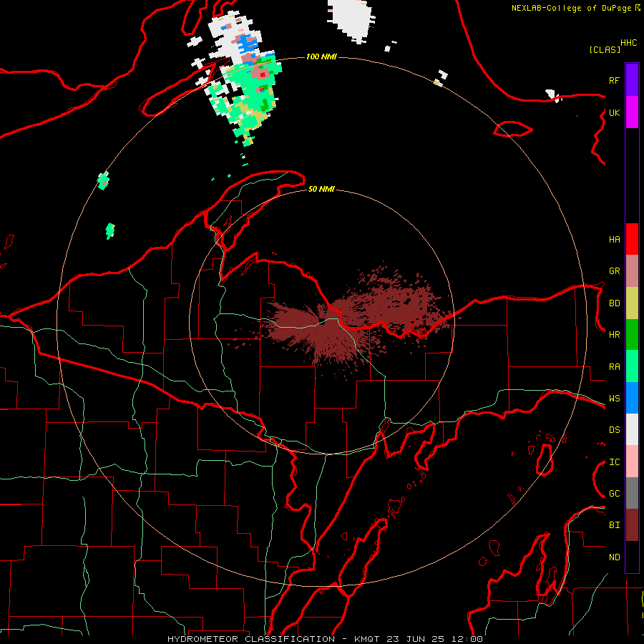Image resolution: width=644 pixels, height=644 pixels.
Task: Click the GC legend label
Action: [614, 494]
